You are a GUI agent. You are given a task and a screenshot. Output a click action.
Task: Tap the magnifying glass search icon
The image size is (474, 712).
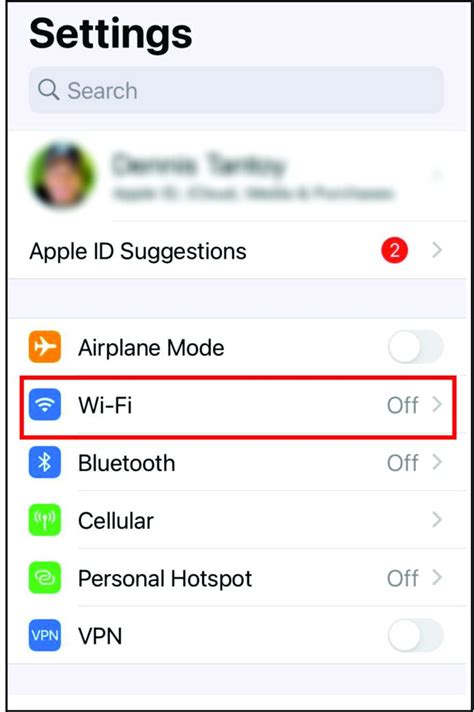(x=48, y=90)
